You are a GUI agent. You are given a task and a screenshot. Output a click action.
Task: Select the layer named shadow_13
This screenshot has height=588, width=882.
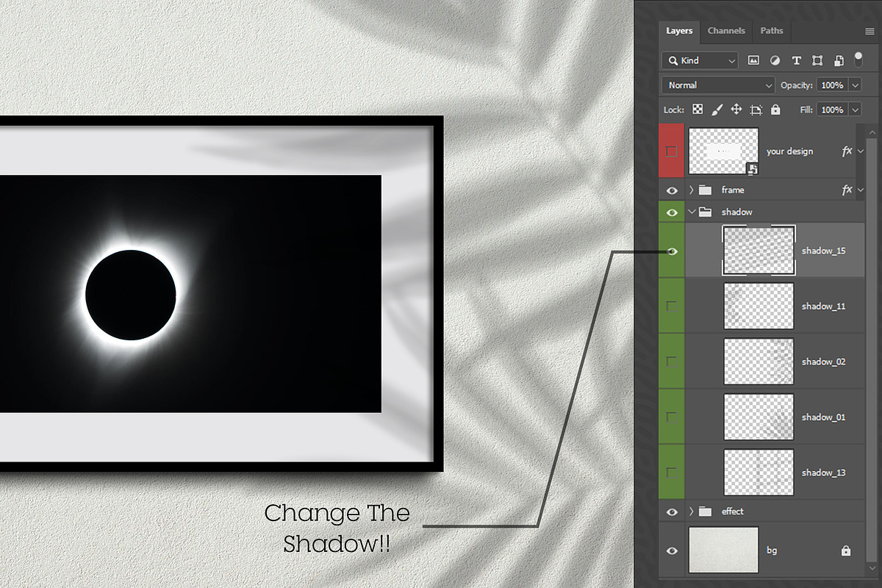(x=823, y=472)
